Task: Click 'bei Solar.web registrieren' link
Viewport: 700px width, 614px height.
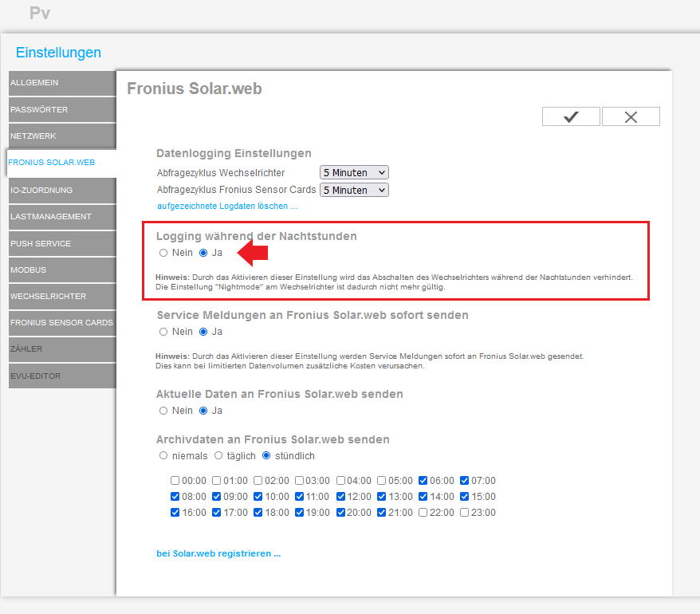Action: [218, 553]
